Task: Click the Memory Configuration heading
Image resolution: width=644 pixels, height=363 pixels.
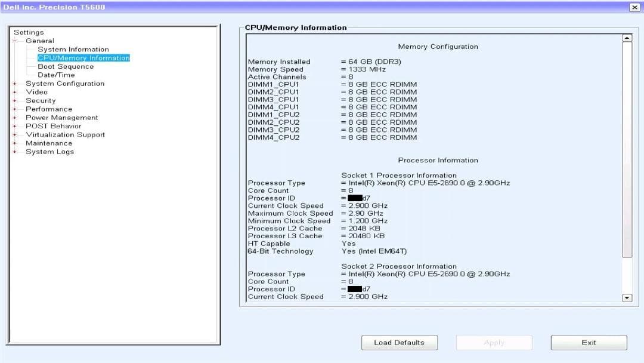Action: pyautogui.click(x=438, y=47)
